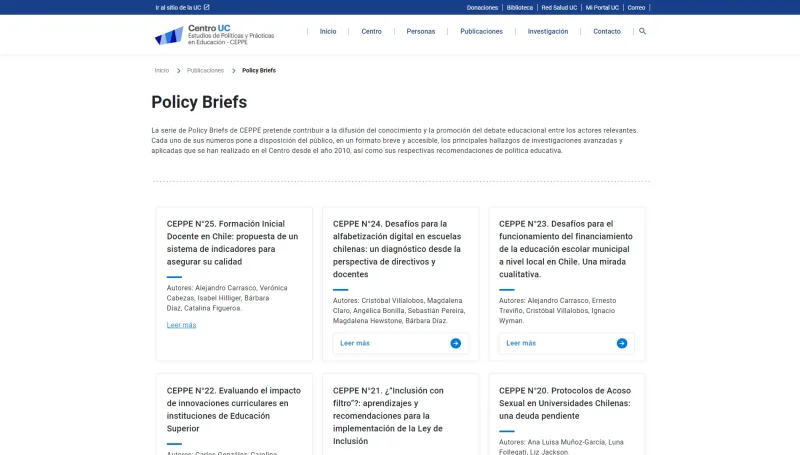Click the 'Policy Briefs' breadcrumb text

(x=259, y=70)
